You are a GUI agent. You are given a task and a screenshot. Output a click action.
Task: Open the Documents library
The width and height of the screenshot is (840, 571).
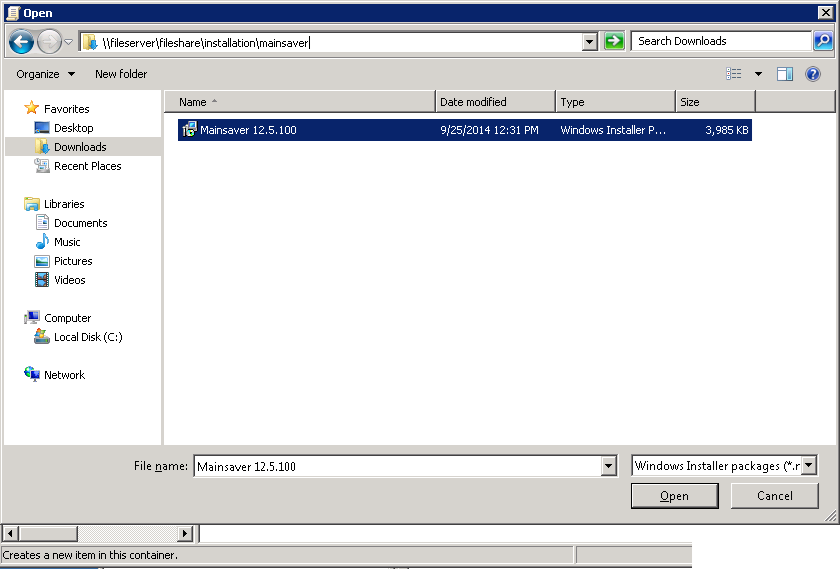pyautogui.click(x=80, y=223)
